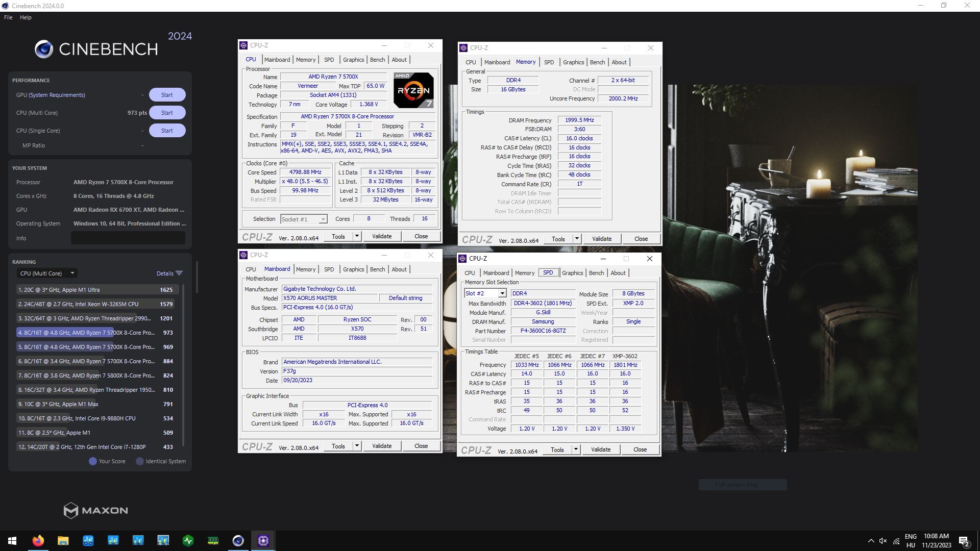Click the muted volume tray icon
The height and width of the screenshot is (551, 980).
(883, 541)
